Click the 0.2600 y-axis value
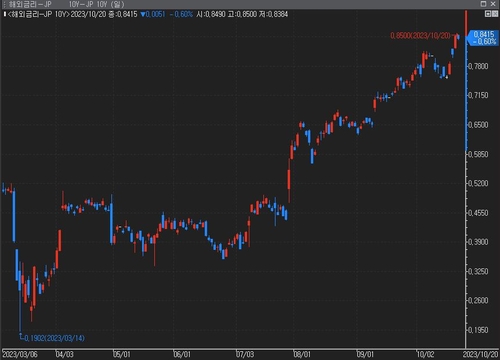The height and width of the screenshot is (360, 500). [x=478, y=300]
